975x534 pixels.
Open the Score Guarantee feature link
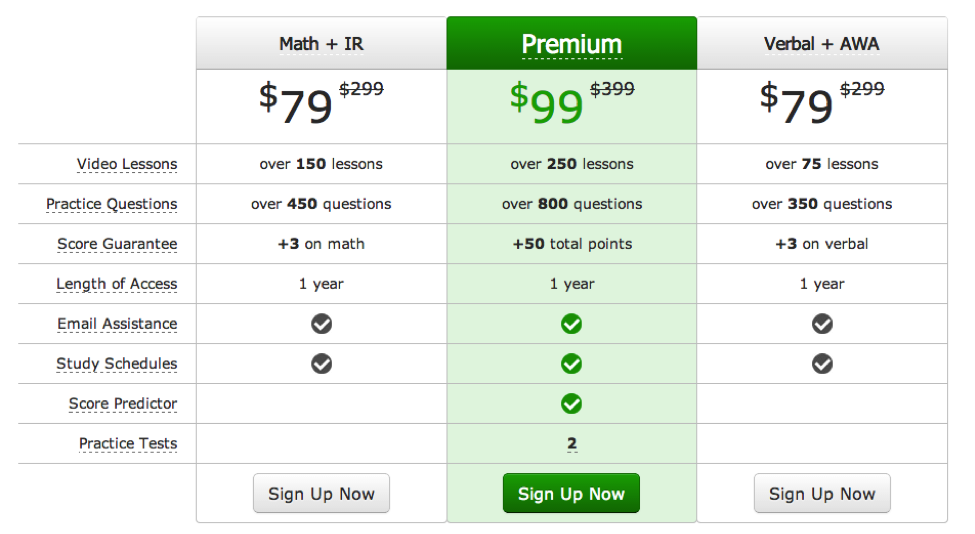pyautogui.click(x=117, y=244)
